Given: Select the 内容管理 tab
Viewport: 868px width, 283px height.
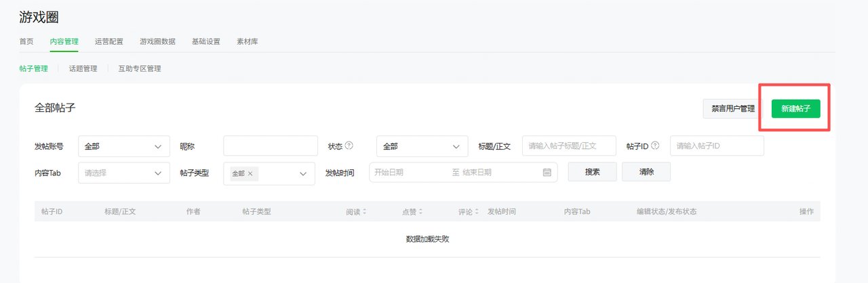Looking at the screenshot, I should [64, 41].
